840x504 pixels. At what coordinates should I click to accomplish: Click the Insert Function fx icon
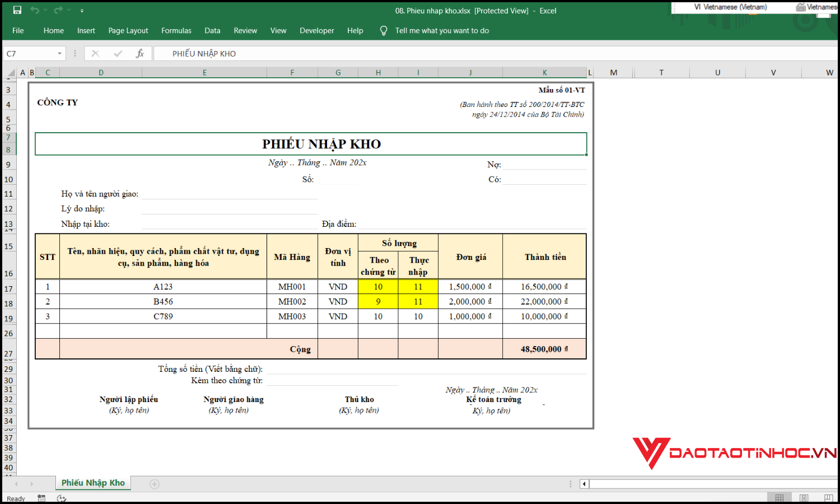[x=140, y=53]
